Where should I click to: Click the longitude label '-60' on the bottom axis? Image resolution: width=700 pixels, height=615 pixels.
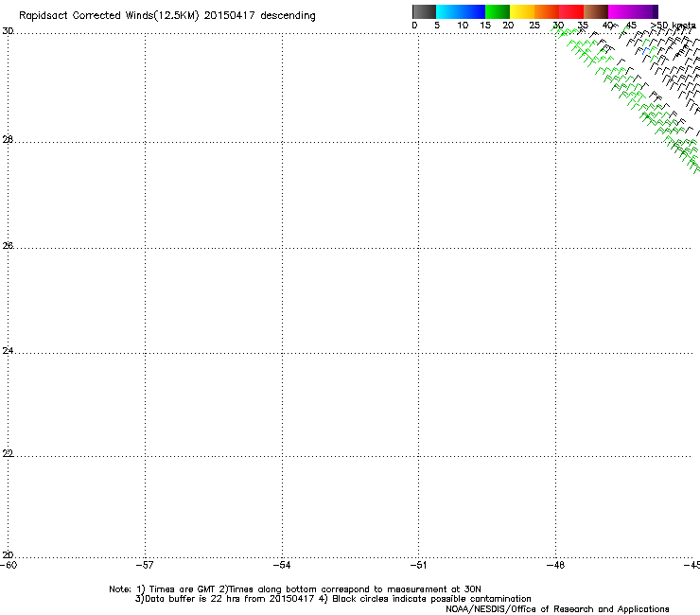[9, 566]
